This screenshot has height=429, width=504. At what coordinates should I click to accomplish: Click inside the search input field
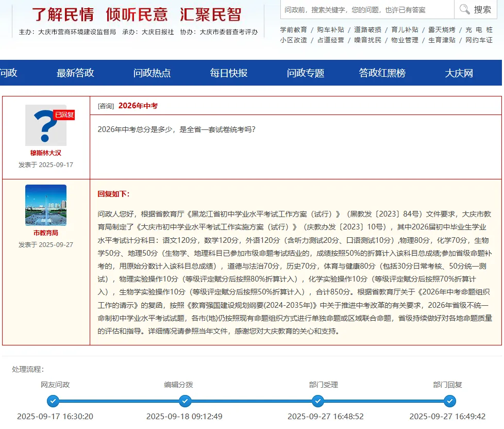pos(361,10)
